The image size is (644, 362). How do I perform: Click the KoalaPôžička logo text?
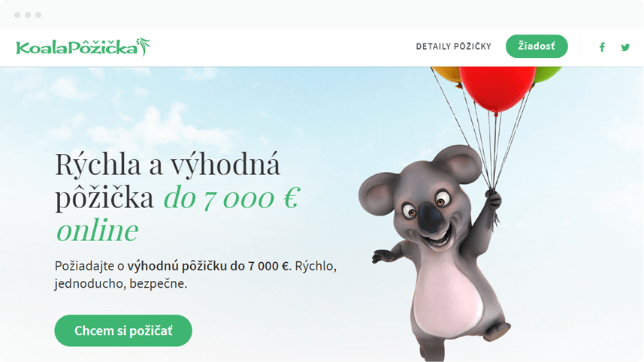click(77, 48)
